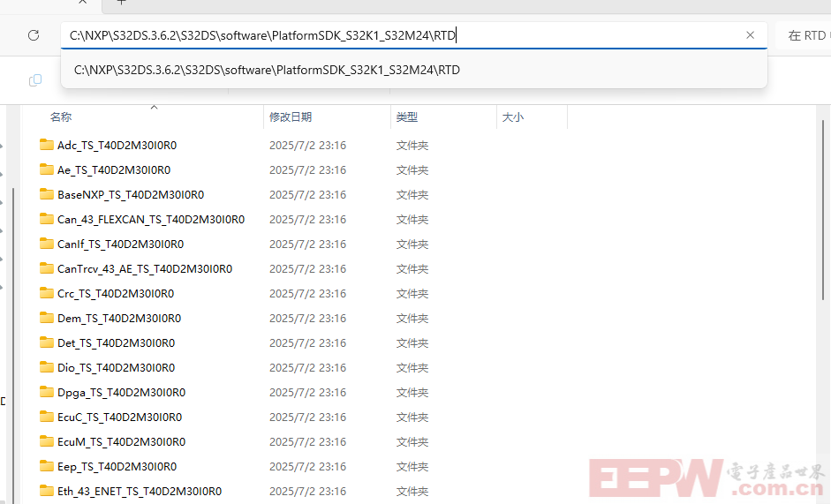Click the 文件夹 type cell of EcuM_TS_T40D2M30I0R0

pyautogui.click(x=412, y=442)
